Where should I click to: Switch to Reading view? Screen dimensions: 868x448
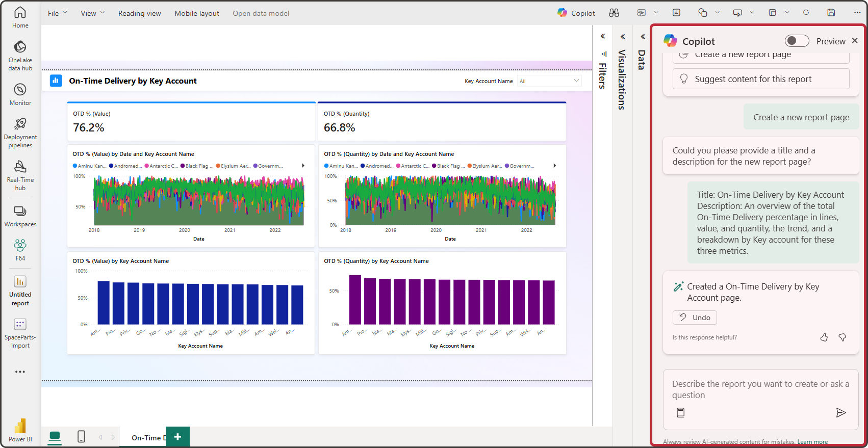[139, 13]
